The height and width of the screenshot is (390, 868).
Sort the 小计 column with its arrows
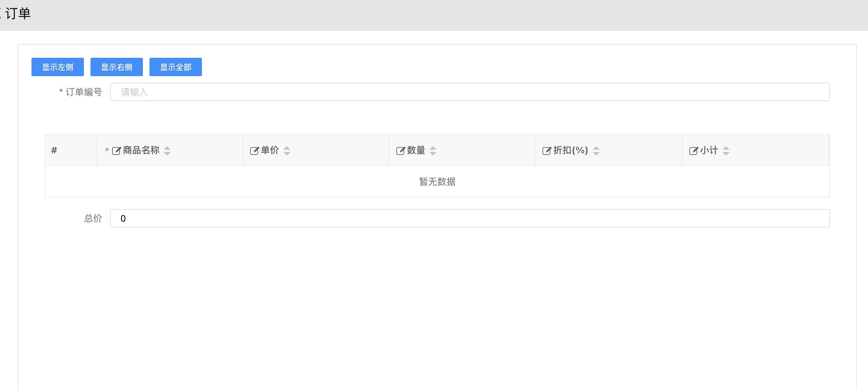[x=726, y=150]
